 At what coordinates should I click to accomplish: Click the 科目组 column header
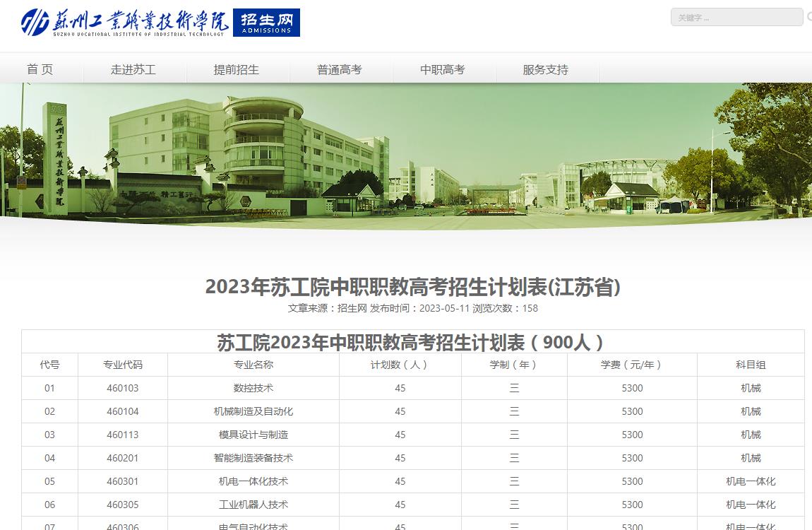click(x=751, y=365)
